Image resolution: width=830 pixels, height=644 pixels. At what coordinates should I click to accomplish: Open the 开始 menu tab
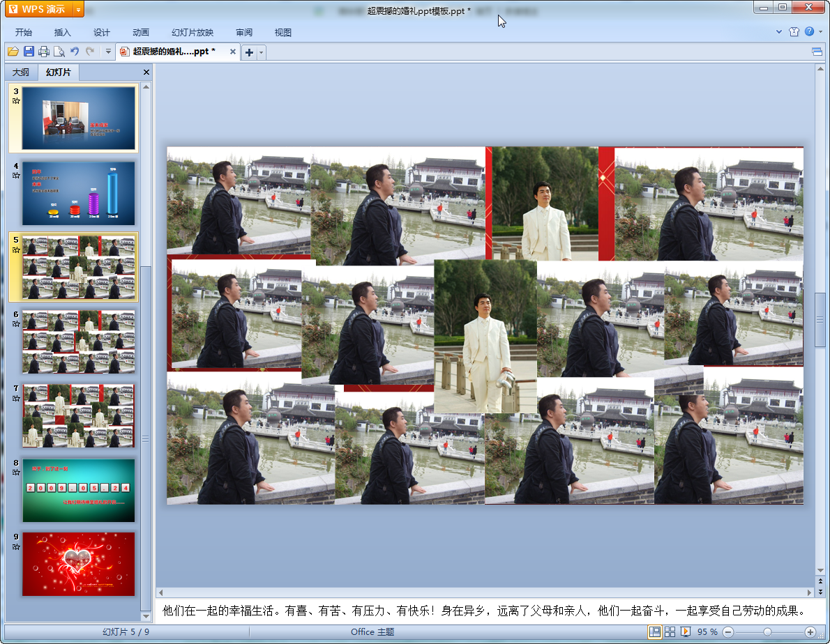(23, 32)
